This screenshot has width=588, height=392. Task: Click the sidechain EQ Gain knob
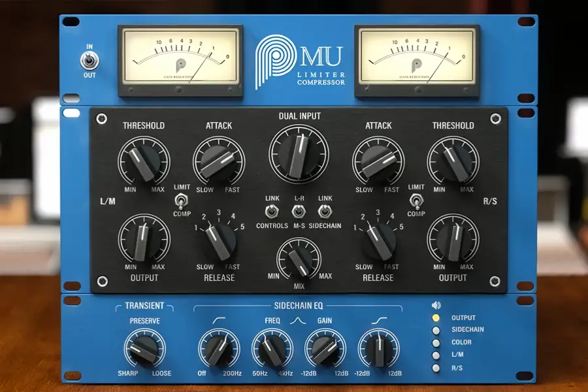coord(325,349)
